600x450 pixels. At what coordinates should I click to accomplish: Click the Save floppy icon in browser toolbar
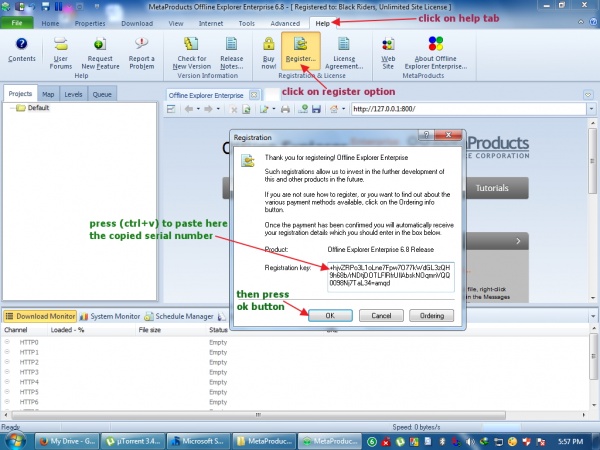click(316, 109)
